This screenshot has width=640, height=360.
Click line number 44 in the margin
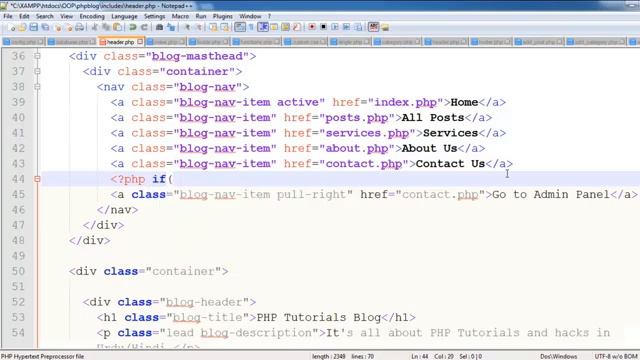click(x=18, y=179)
